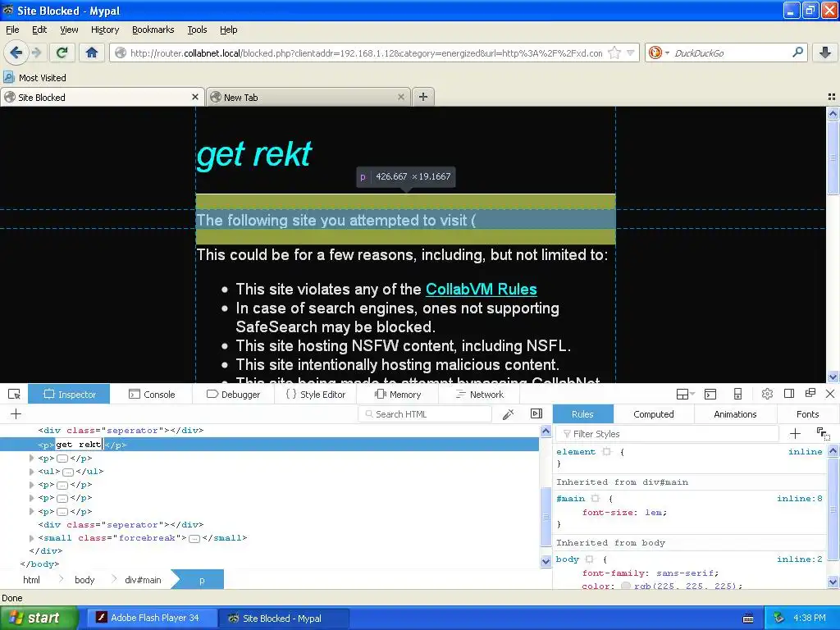This screenshot has width=840, height=630.
Task: Switch to the Style Editor panel
Action: pyautogui.click(x=316, y=395)
